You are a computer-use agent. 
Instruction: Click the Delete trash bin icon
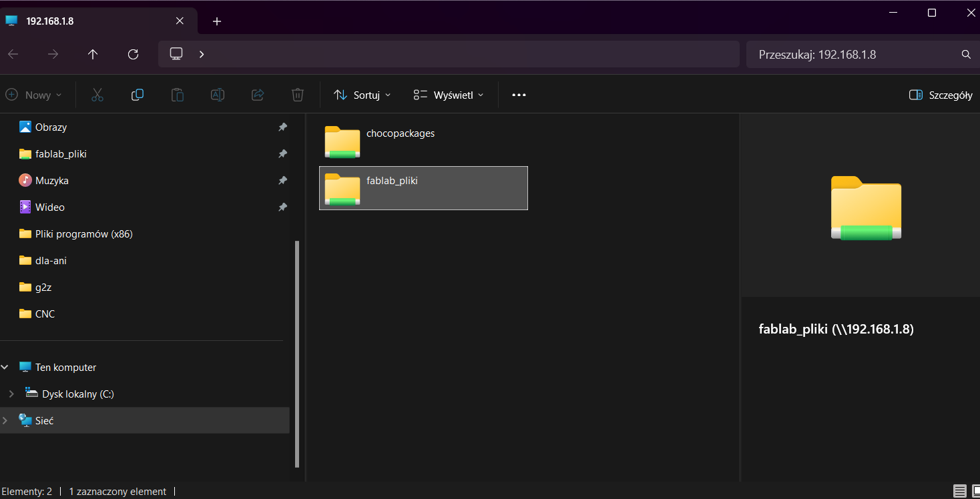point(298,95)
